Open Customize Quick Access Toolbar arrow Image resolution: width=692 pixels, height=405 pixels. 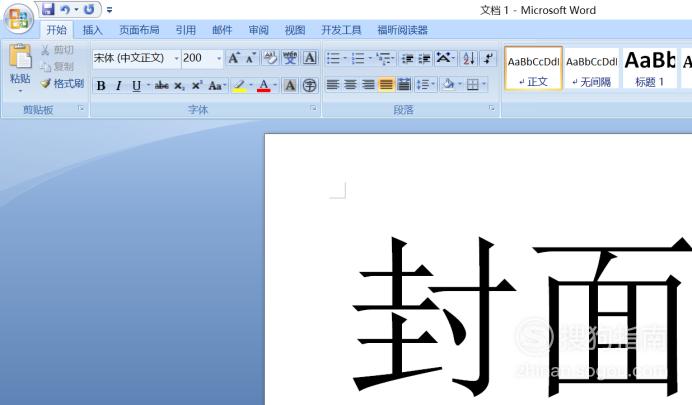tap(109, 10)
